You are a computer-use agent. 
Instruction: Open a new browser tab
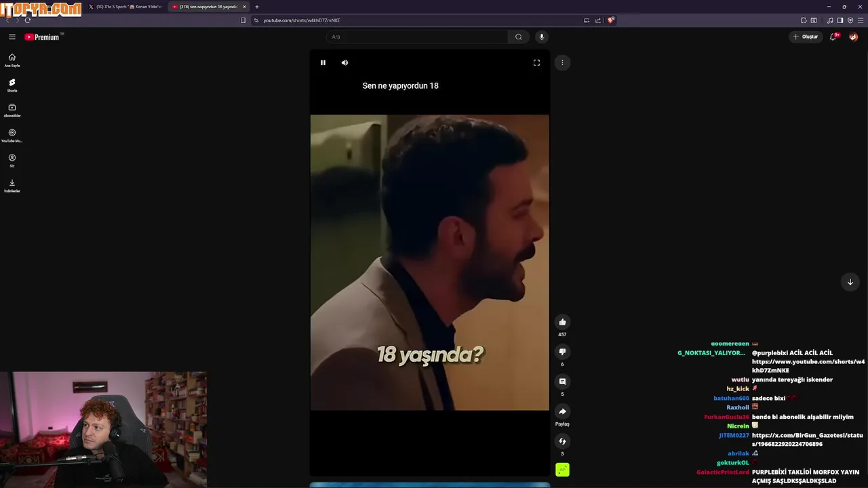click(257, 7)
